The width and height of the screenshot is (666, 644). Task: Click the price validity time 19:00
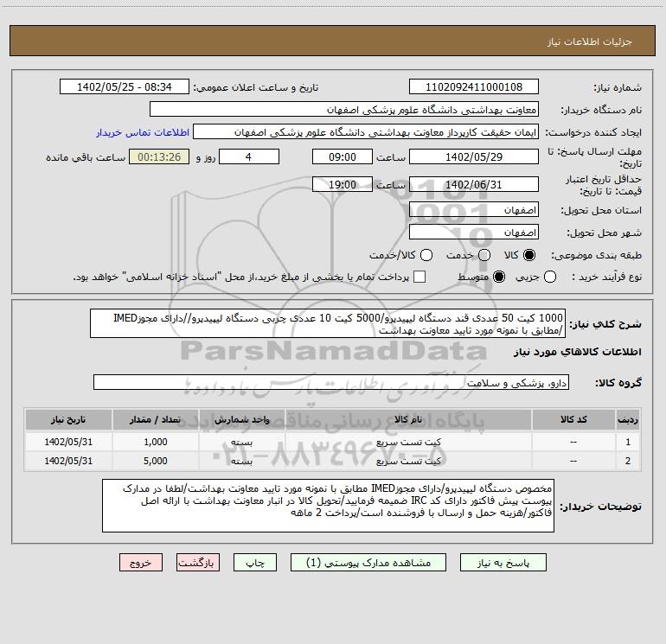(x=343, y=185)
